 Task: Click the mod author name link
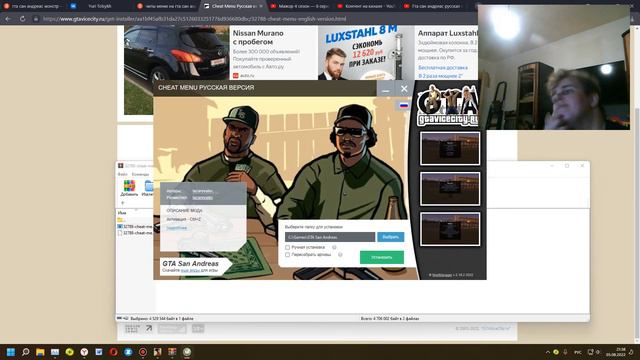click(202, 191)
